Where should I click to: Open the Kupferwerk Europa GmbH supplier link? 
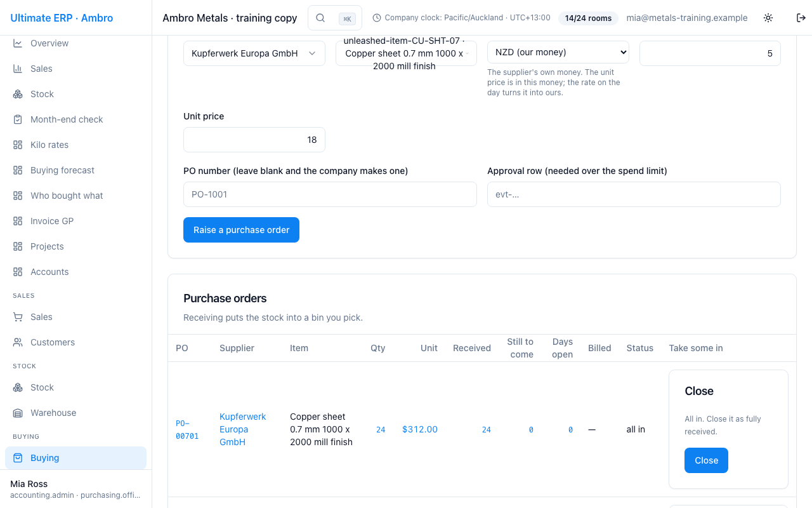coord(243,429)
